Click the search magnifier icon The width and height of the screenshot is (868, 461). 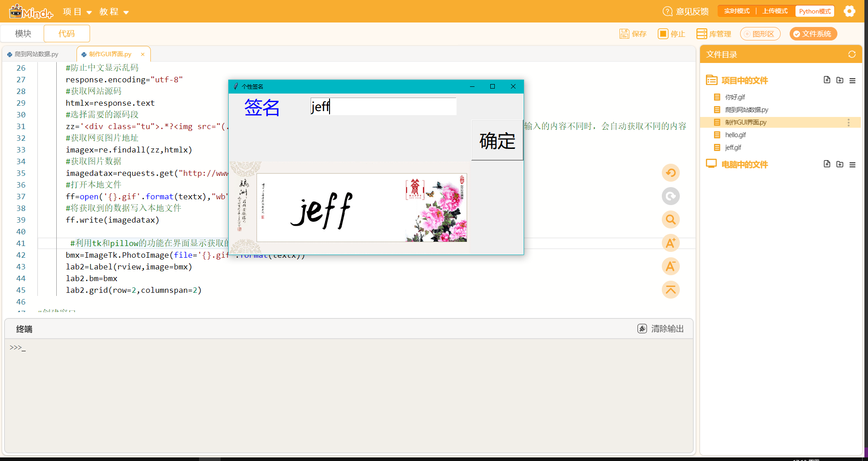(670, 219)
